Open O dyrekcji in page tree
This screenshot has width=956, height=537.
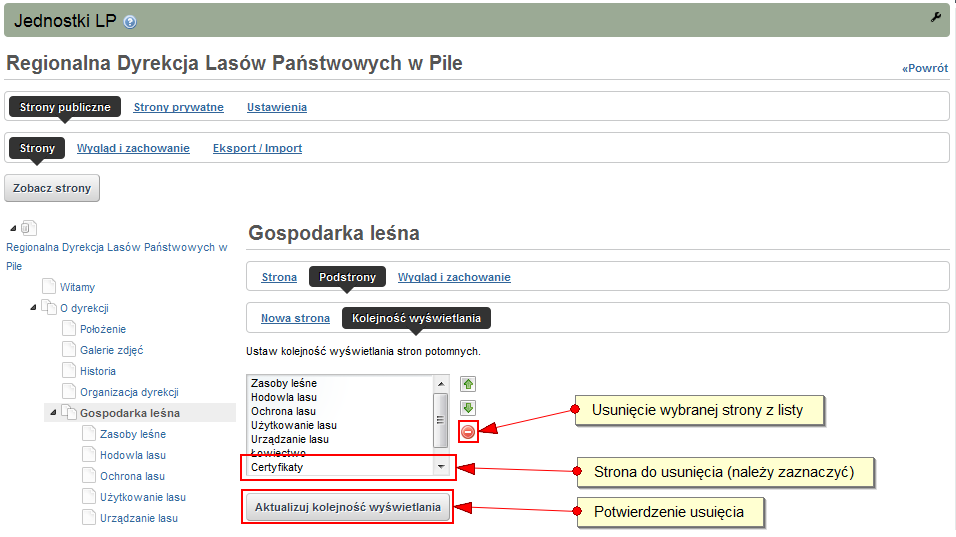[84, 308]
